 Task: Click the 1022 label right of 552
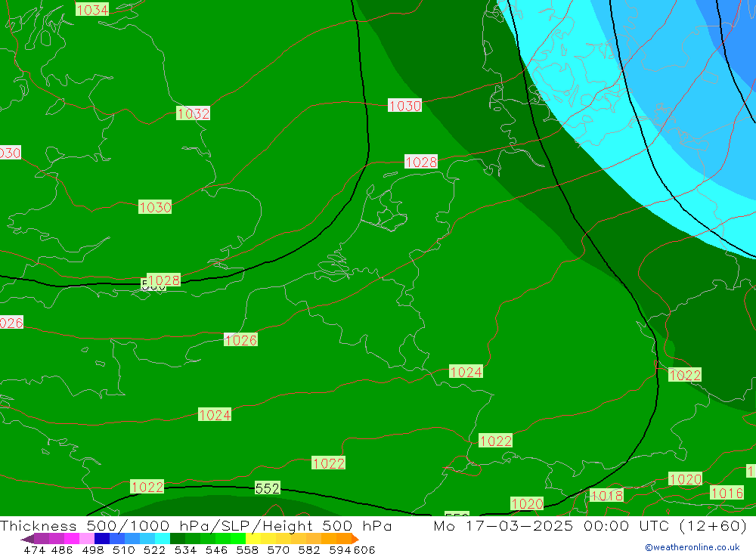point(328,463)
